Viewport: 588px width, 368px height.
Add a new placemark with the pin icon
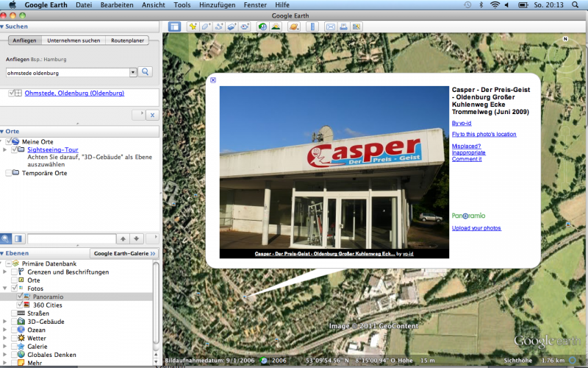pos(193,26)
